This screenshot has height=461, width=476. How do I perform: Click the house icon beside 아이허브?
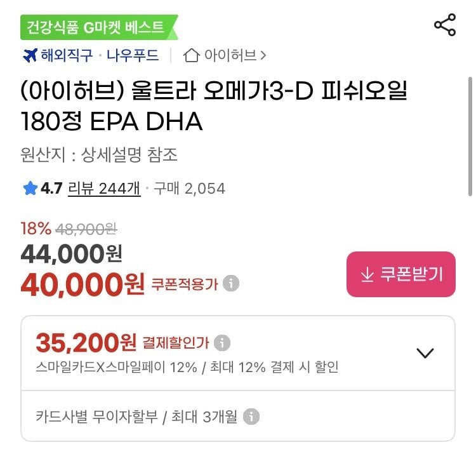(x=190, y=55)
